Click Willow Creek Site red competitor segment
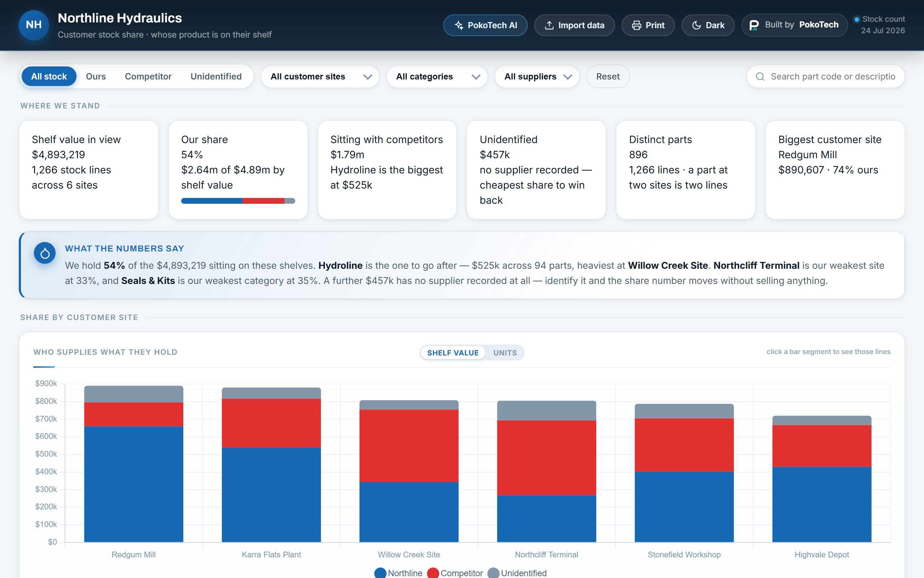This screenshot has height=578, width=924. pos(409,446)
